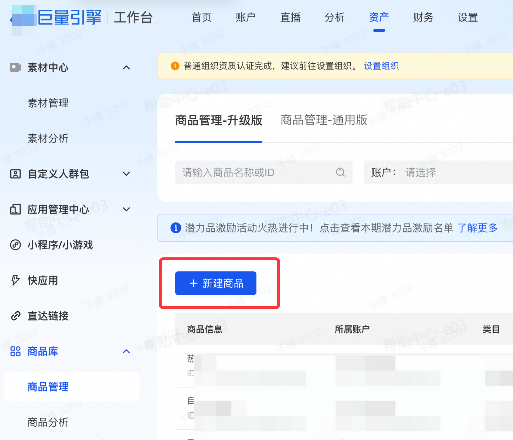Image resolution: width=513 pixels, height=440 pixels.
Task: Click the 设置组织 link
Action: [x=381, y=66]
